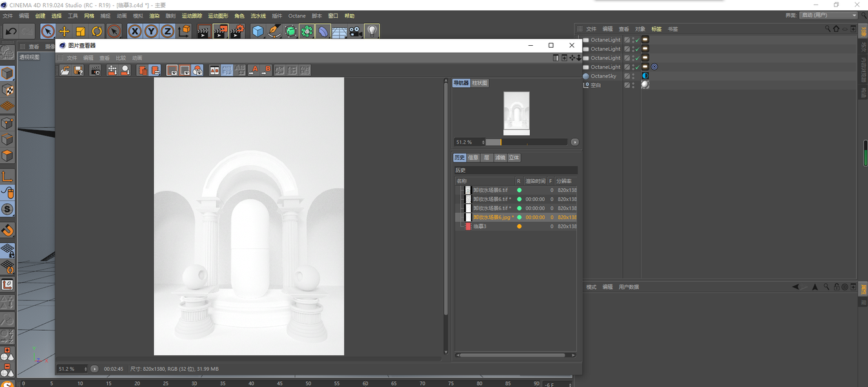
Task: Open Render Settings clapper with gear
Action: coord(237,31)
